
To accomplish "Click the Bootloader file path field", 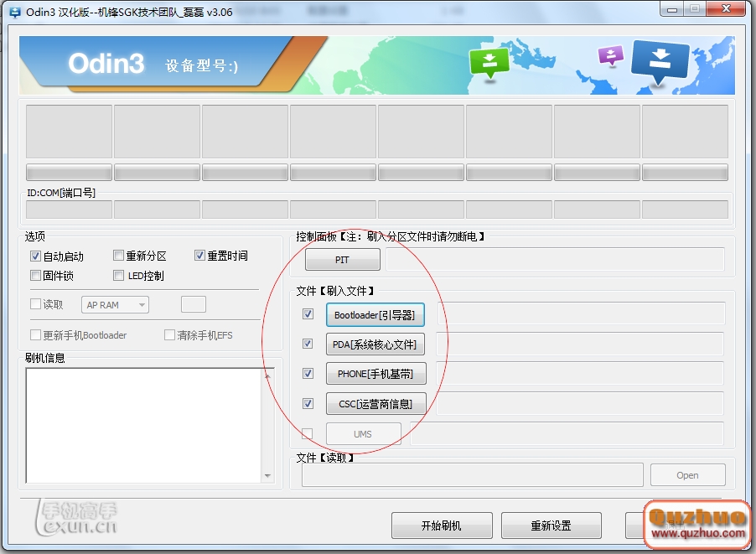I will click(581, 314).
